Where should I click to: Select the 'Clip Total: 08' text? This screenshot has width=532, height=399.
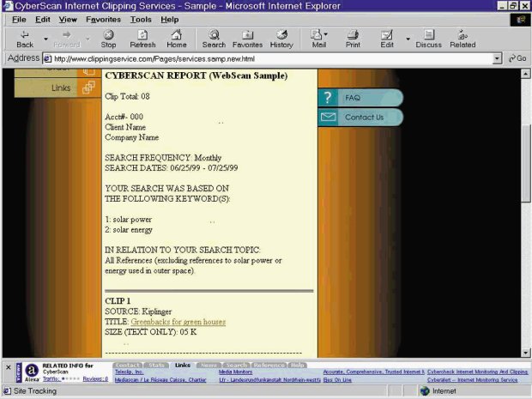pyautogui.click(x=127, y=96)
